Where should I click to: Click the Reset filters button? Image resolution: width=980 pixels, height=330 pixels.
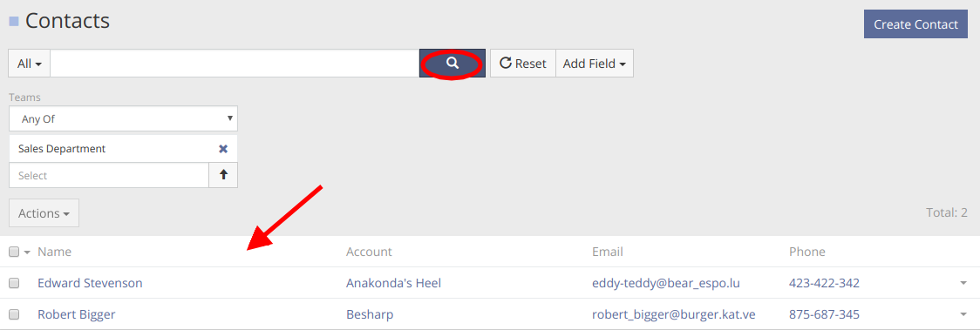522,64
